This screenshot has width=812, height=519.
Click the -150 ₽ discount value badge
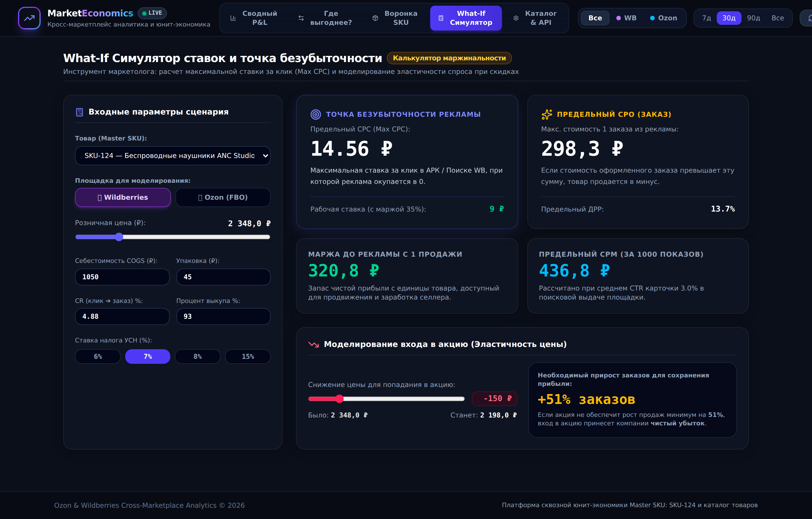(x=494, y=399)
